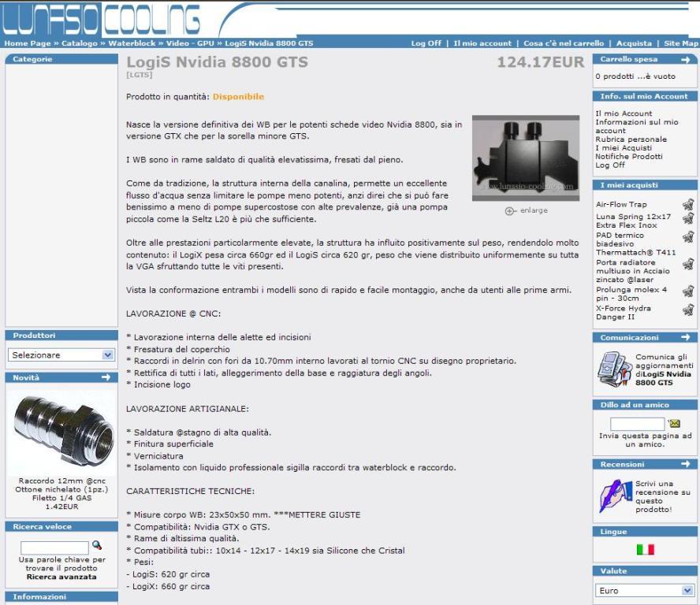Click the Raccordo 12mm fitting thumbnail
This screenshot has width=700, height=605.
click(x=61, y=432)
